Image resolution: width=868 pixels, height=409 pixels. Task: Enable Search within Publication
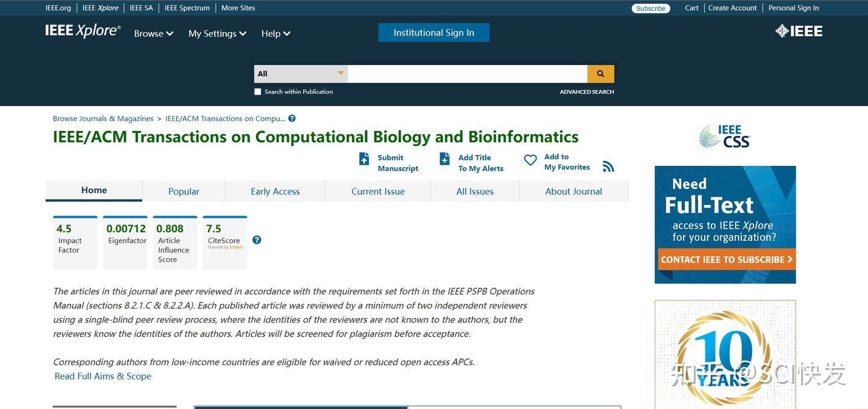257,91
